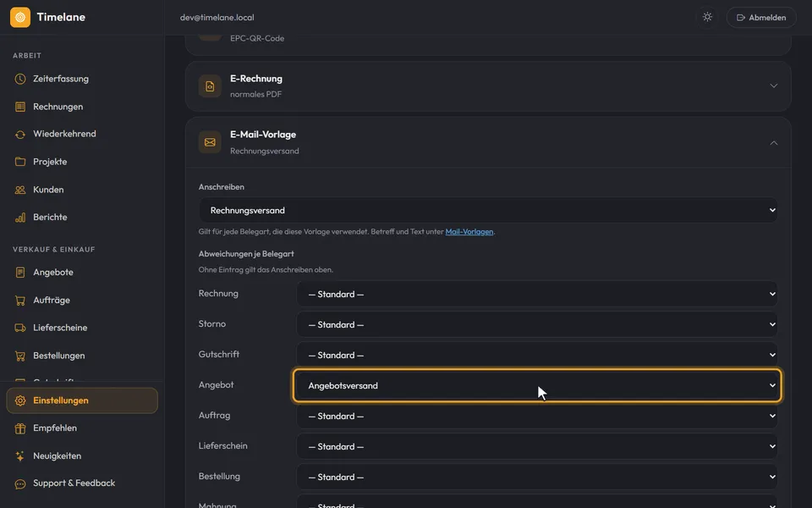
Task: Click the Projekte folder icon
Action: click(x=20, y=162)
